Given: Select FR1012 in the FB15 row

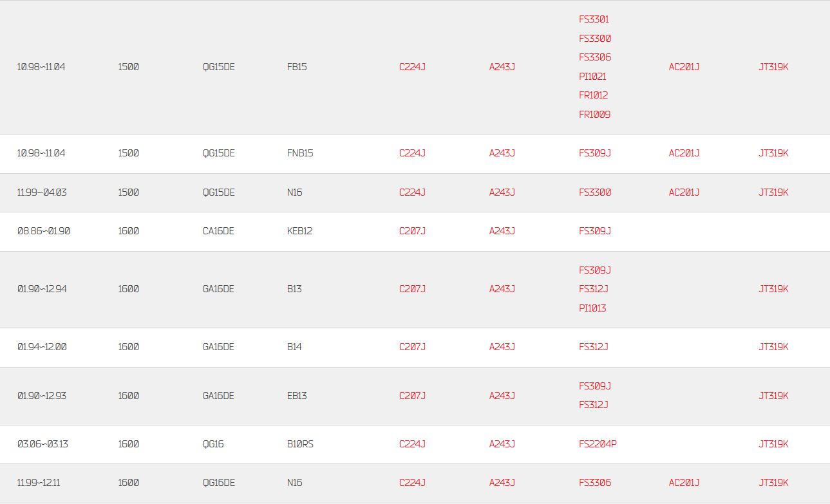Looking at the screenshot, I should (593, 95).
